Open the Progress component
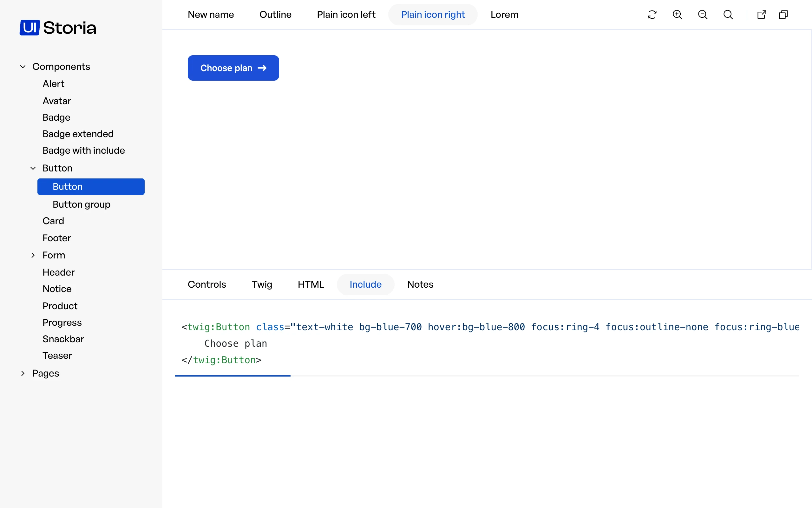 coord(62,322)
